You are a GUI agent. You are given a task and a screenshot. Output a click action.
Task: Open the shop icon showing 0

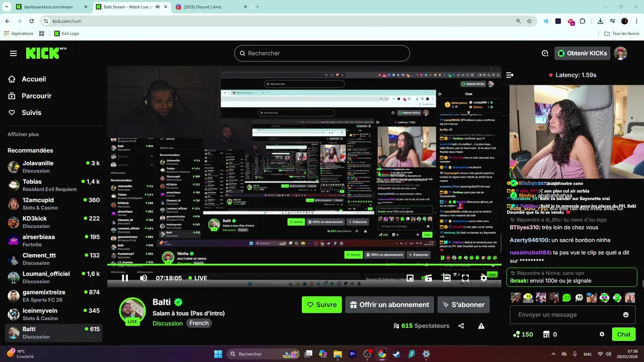[550, 334]
